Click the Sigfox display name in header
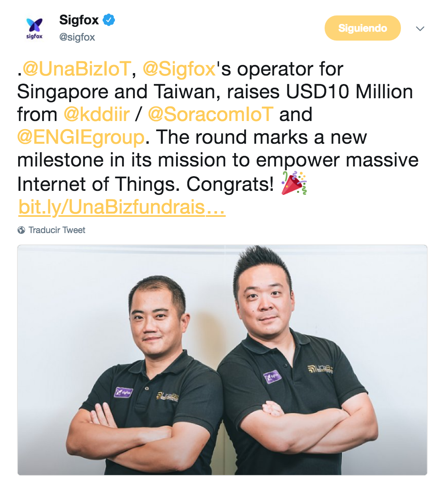Viewport: 448px width, 484px height. (79, 20)
